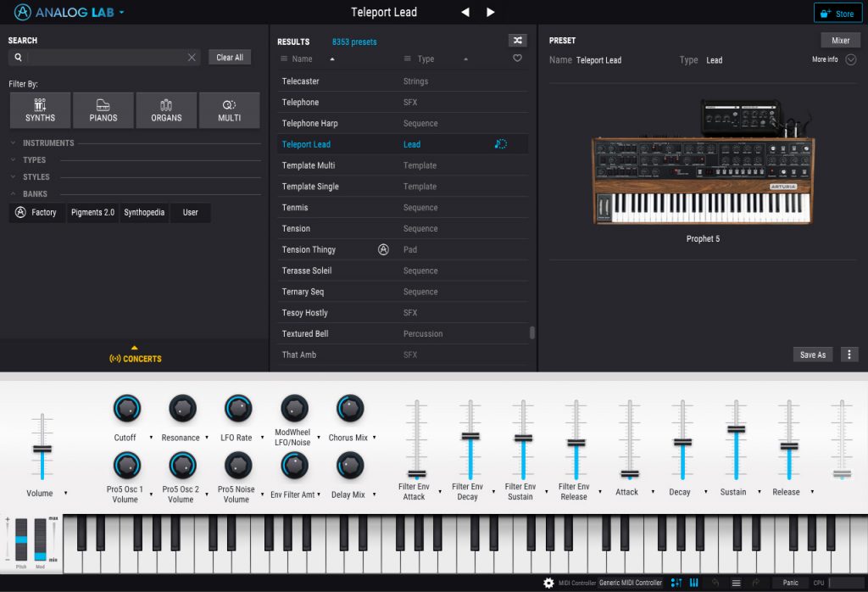Viewport: 868px width, 592px height.
Task: Toggle the User bank filter
Action: (190, 212)
